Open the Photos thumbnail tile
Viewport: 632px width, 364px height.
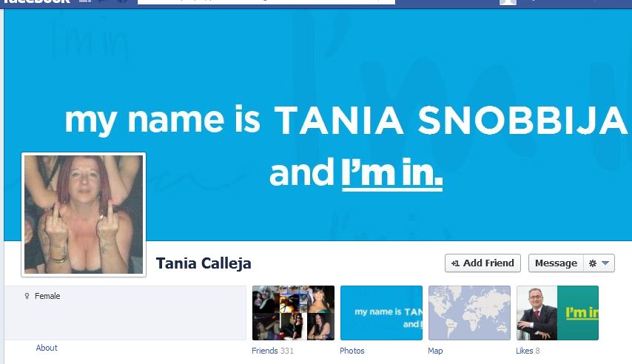coord(381,313)
